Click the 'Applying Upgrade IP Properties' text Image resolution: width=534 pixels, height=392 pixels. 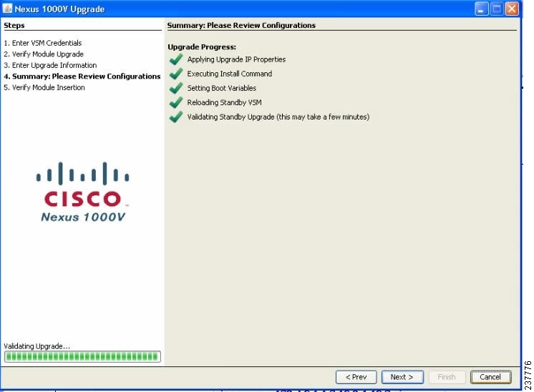pyautogui.click(x=236, y=59)
